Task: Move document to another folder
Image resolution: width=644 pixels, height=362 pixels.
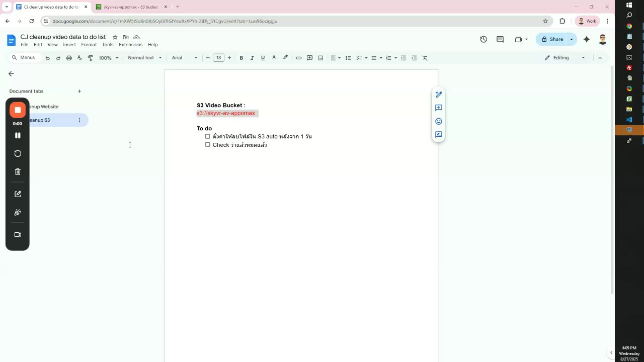Action: (126, 37)
